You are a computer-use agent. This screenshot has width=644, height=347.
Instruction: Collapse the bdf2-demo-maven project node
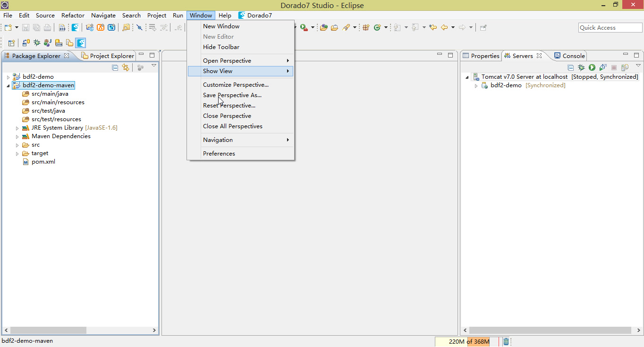click(x=8, y=86)
